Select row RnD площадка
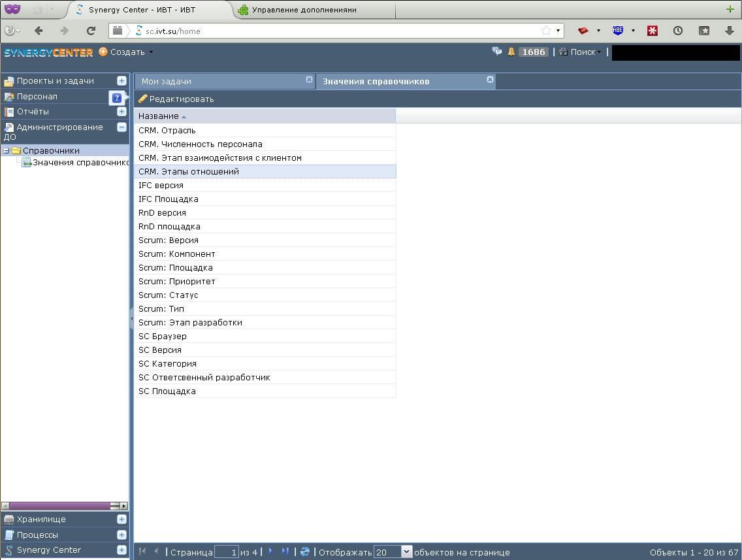742x560 pixels. click(x=265, y=226)
